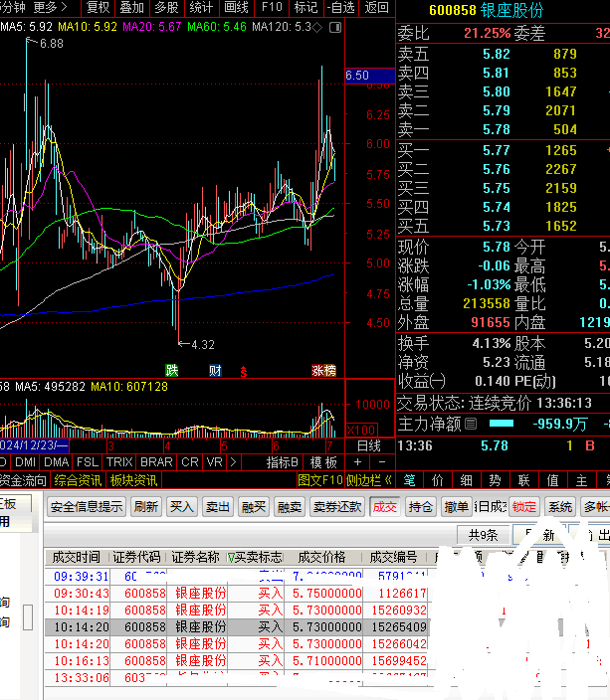
Task: Sort by 成交价格 column header
Action: 321,557
